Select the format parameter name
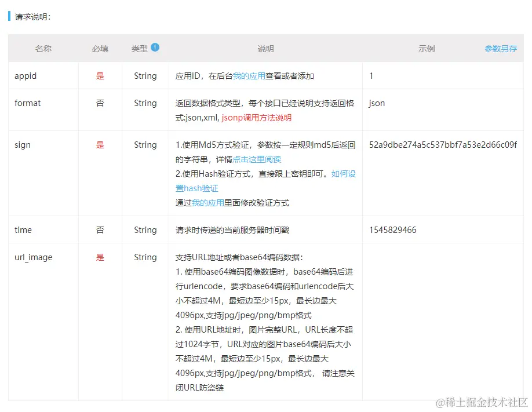This screenshot has height=412, width=532. point(27,103)
